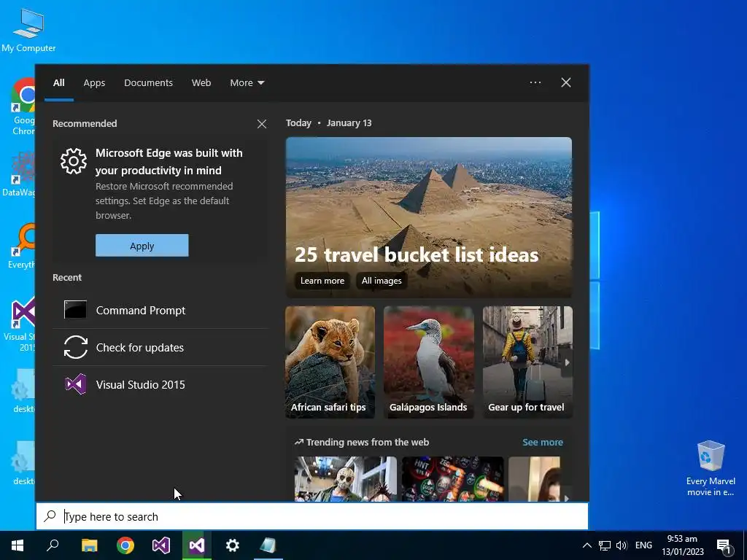The height and width of the screenshot is (560, 747).
Task: Select the Visual Studio 2015 desktop shortcut
Action: pos(20,324)
